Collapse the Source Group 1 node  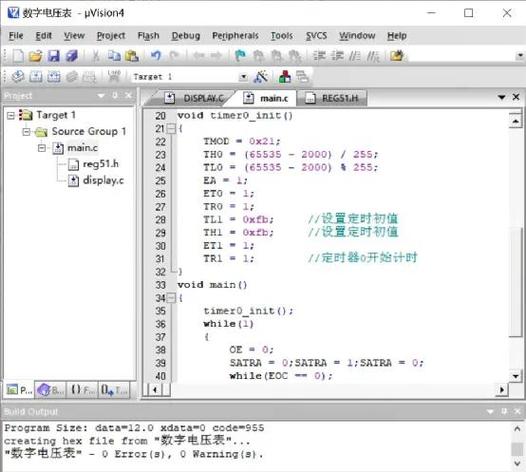tap(27, 132)
